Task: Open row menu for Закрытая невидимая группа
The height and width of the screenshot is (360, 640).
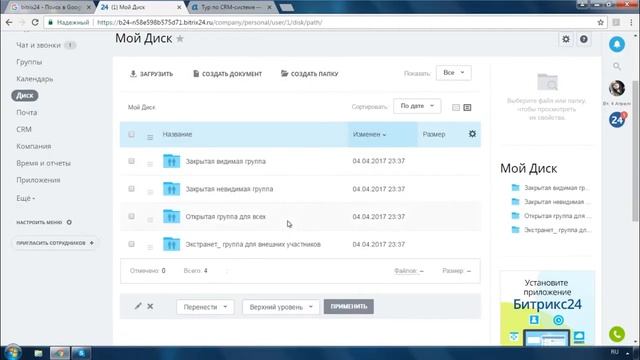Action: tap(150, 191)
